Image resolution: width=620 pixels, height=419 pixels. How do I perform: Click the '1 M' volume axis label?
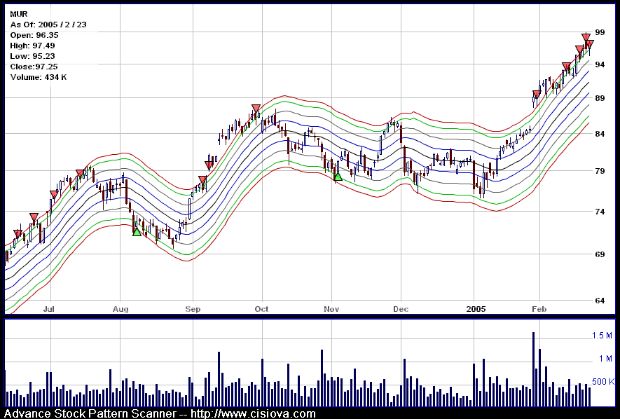[x=605, y=359]
